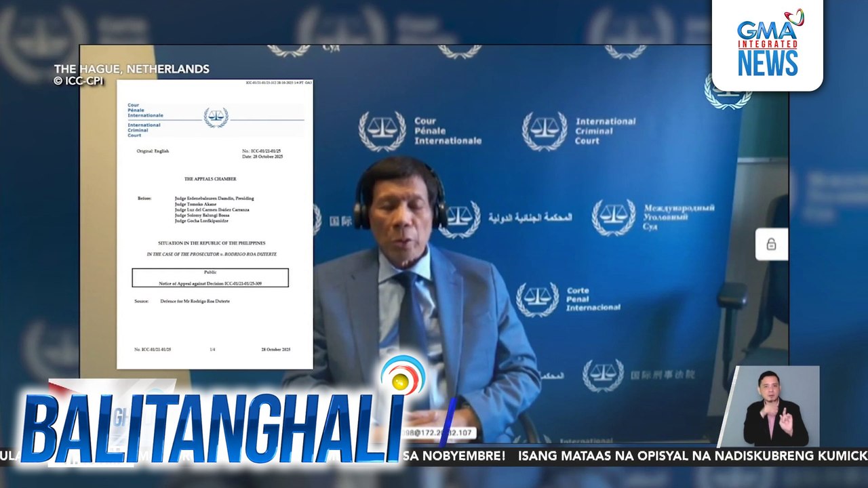Click "Defence for Mr Rodrigo Roa Duterte" source line
The width and height of the screenshot is (868, 488).
click(x=195, y=301)
